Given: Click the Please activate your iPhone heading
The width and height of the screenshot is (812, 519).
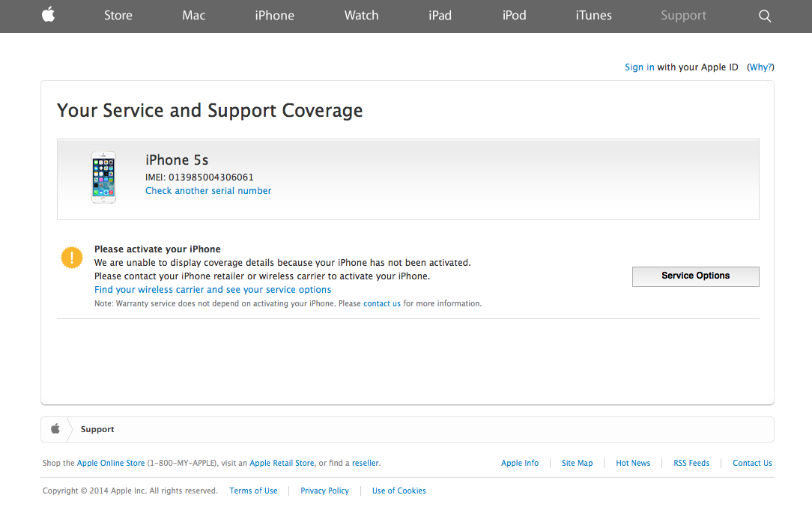Looking at the screenshot, I should [157, 249].
